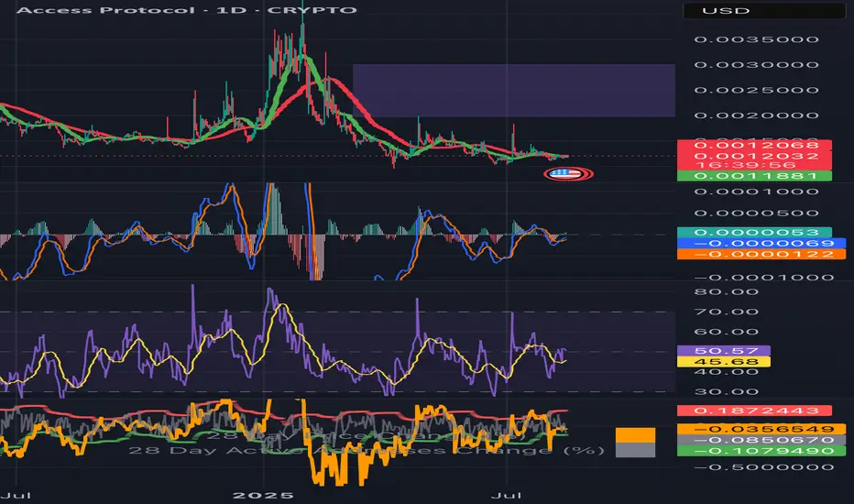Click the 70.00 RSI axis label
Screen dimensions: 854x504
(x=726, y=312)
